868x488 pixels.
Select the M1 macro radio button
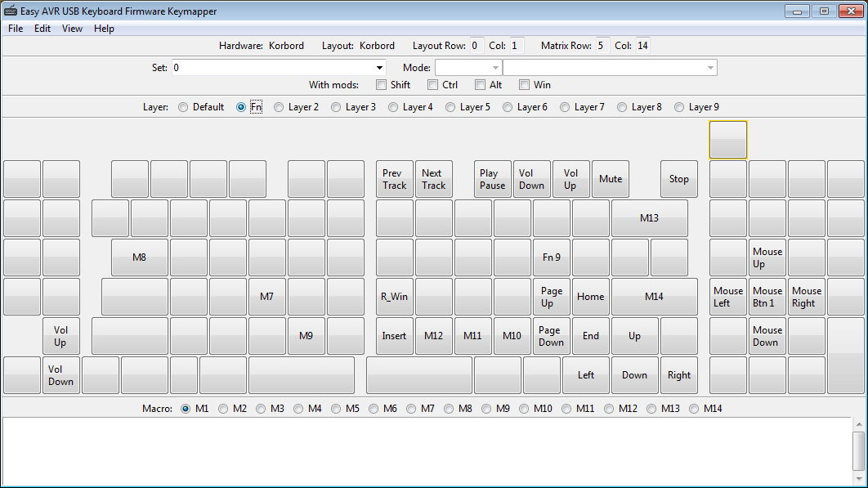186,409
